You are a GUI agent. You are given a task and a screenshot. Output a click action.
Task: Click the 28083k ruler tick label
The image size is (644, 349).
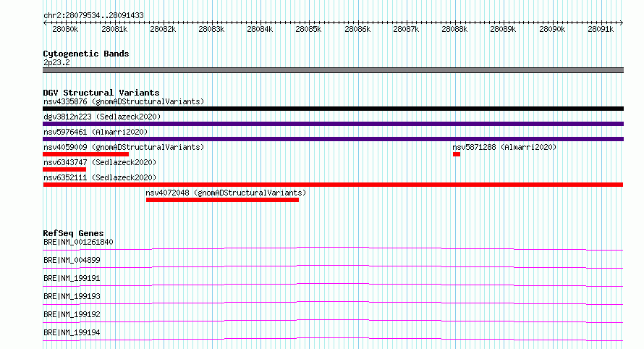click(x=211, y=29)
